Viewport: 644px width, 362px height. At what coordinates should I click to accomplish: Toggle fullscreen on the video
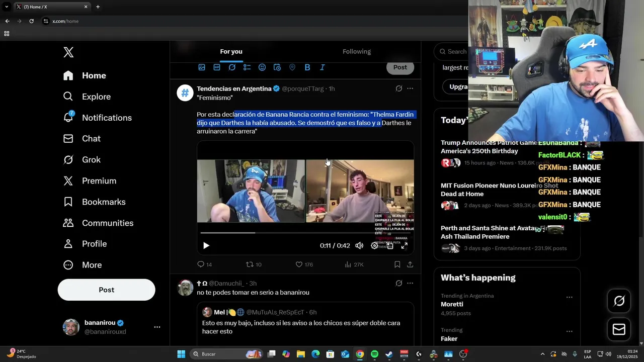click(x=404, y=245)
